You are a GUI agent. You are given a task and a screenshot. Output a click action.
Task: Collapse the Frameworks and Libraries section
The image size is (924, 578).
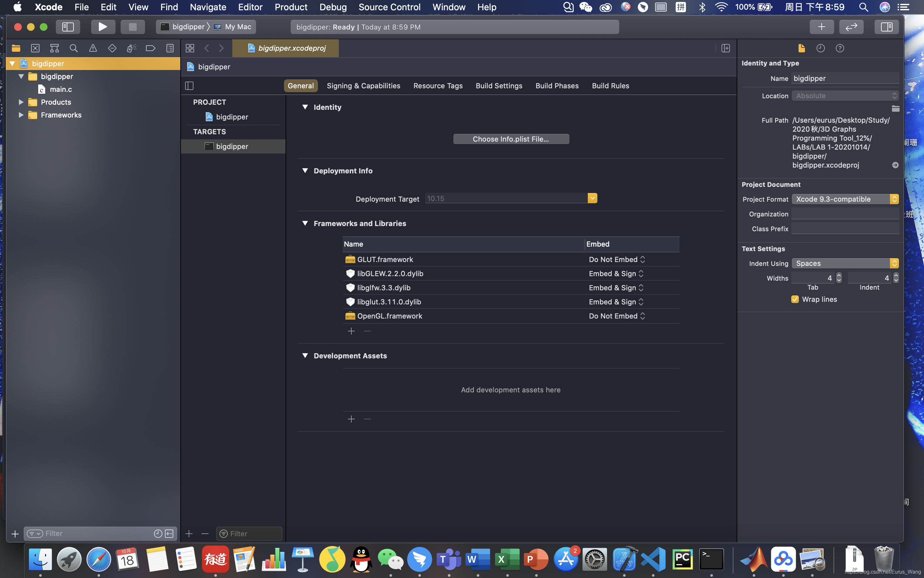tap(305, 223)
